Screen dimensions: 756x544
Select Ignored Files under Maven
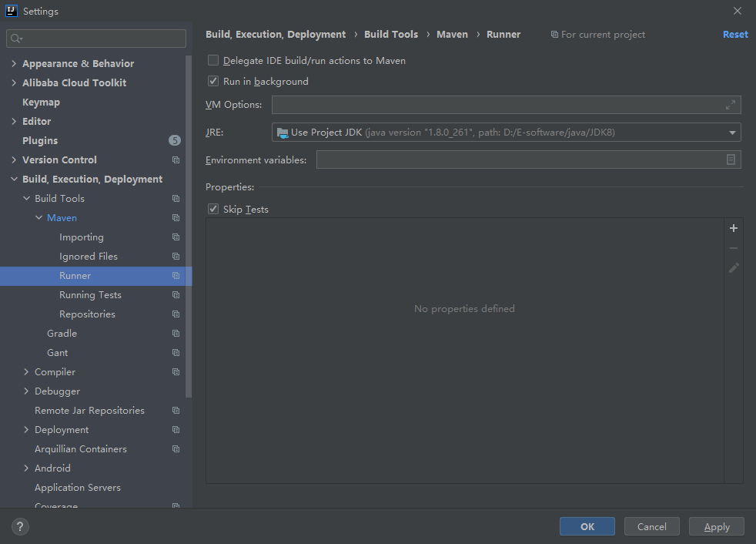tap(89, 257)
